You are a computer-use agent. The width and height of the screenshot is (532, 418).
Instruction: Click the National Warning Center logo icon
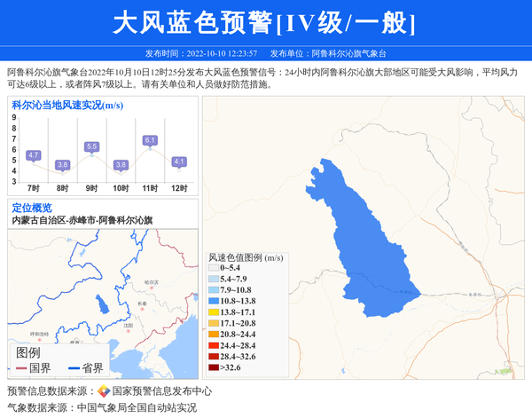click(x=104, y=391)
